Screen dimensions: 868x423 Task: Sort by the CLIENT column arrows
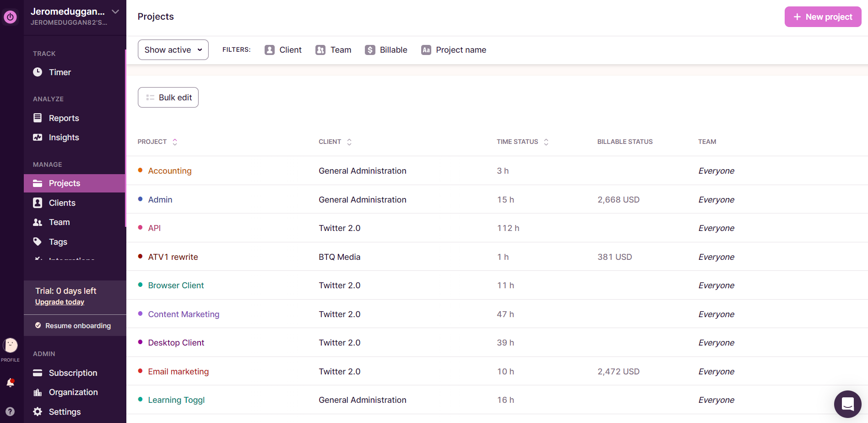click(349, 142)
